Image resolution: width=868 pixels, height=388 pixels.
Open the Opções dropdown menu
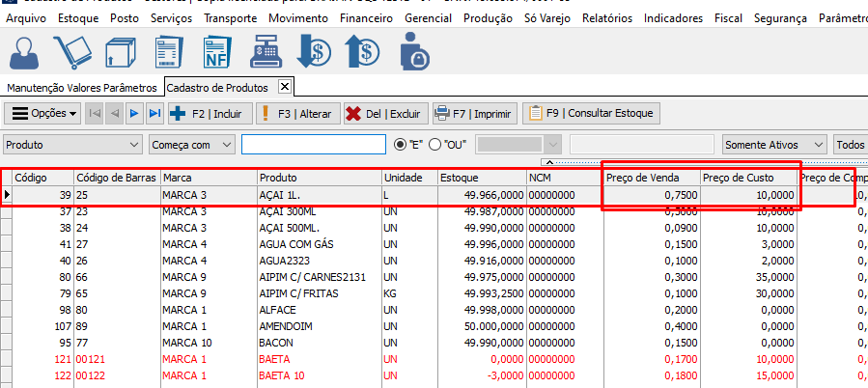(44, 113)
